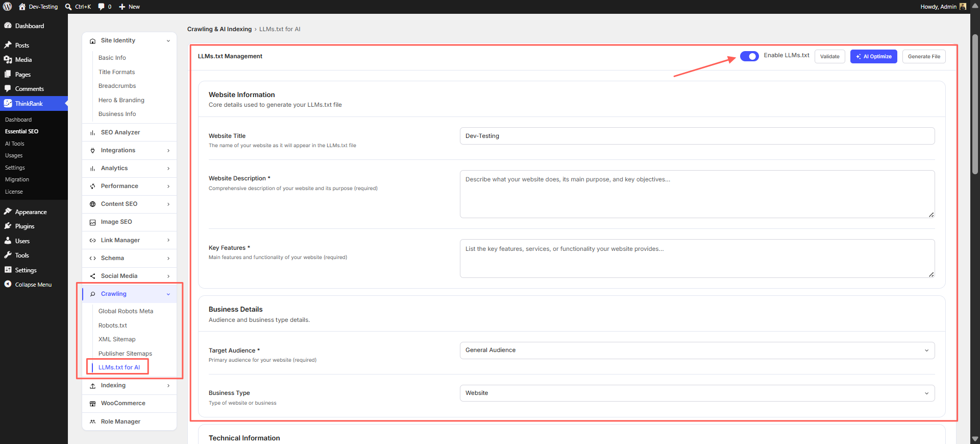The image size is (980, 444).
Task: Click the Appearance brush icon
Action: click(x=8, y=212)
